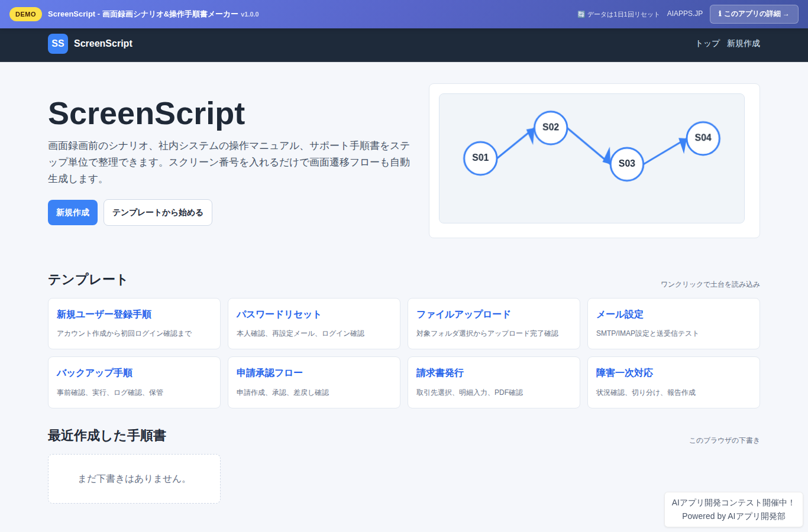Click the 事前確認、実行、ログ確認、保管 description
The image size is (808, 532).
[110, 392]
